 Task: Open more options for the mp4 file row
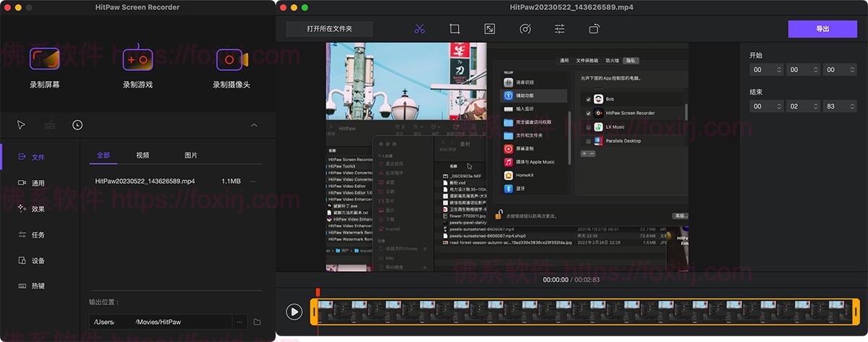[252, 181]
